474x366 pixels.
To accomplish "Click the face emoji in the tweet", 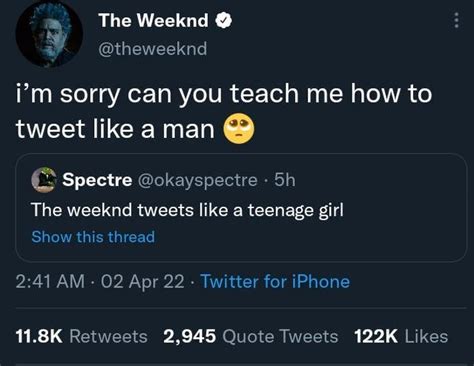I will (238, 129).
